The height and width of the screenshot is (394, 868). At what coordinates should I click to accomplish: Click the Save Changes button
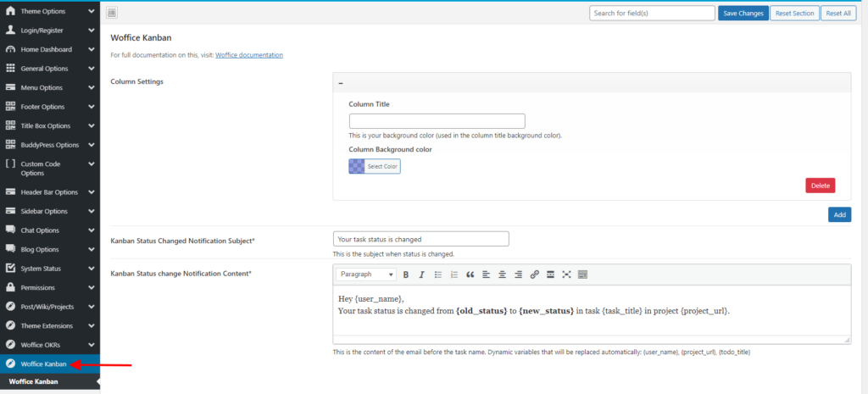[743, 13]
